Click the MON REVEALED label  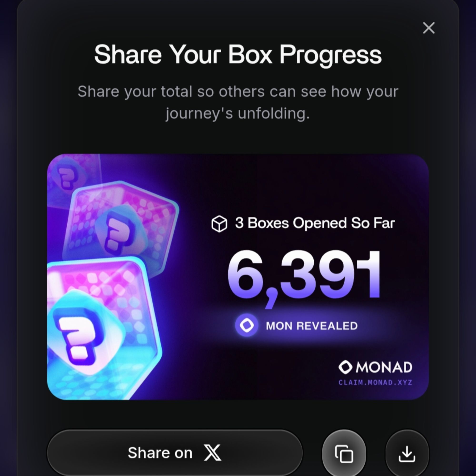(x=312, y=326)
